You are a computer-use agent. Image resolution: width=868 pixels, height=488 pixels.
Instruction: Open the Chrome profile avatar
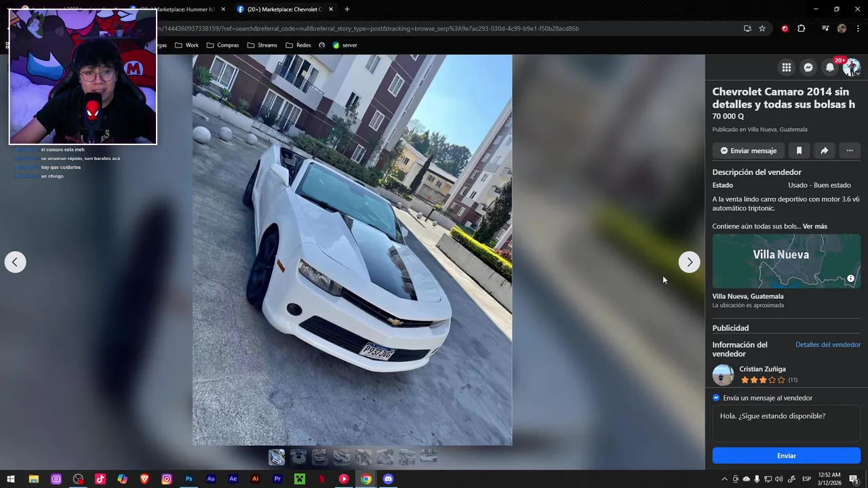(x=842, y=28)
